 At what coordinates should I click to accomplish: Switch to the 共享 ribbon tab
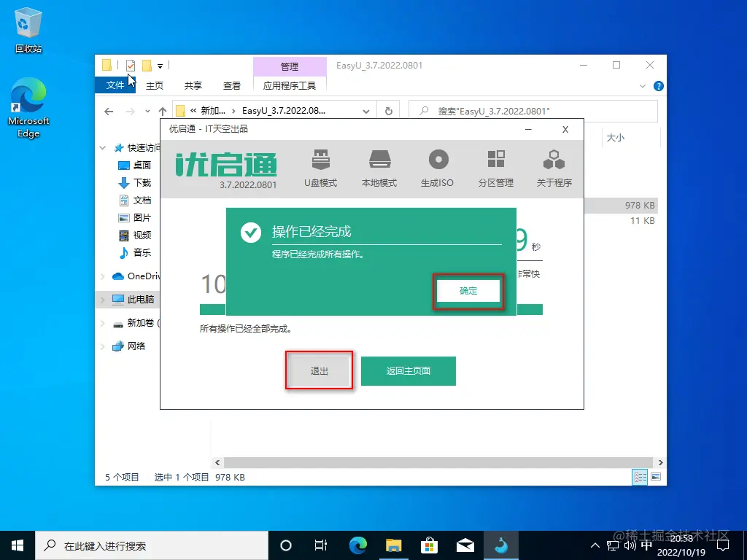click(193, 86)
